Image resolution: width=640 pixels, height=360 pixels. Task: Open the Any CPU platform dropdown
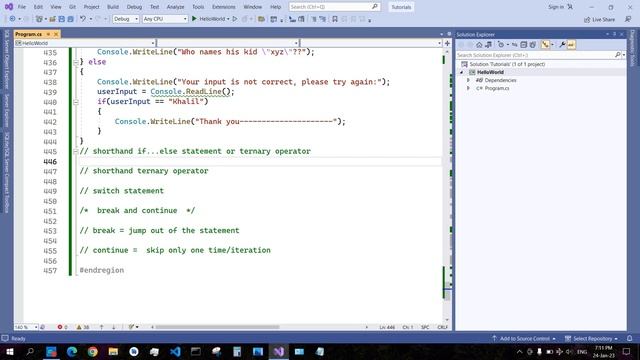pyautogui.click(x=165, y=19)
